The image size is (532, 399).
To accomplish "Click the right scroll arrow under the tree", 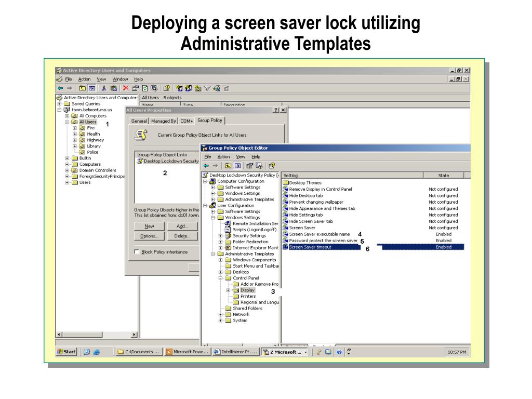I will (x=135, y=335).
